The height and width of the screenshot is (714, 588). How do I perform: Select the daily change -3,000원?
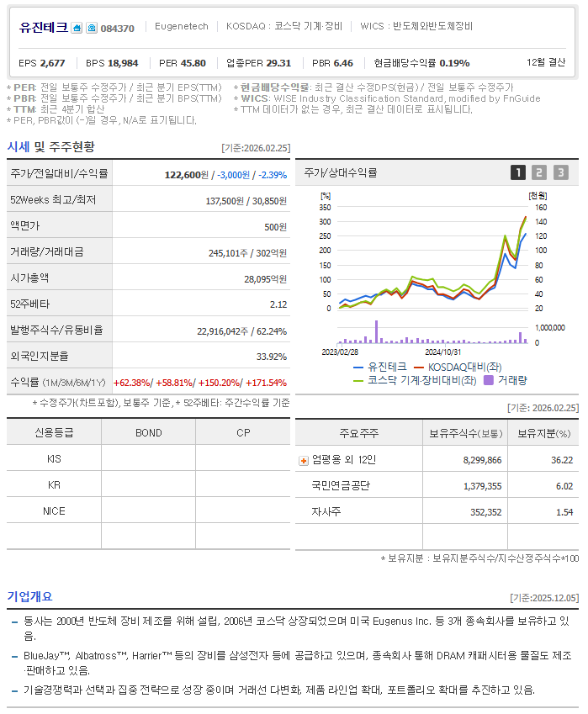pos(233,175)
